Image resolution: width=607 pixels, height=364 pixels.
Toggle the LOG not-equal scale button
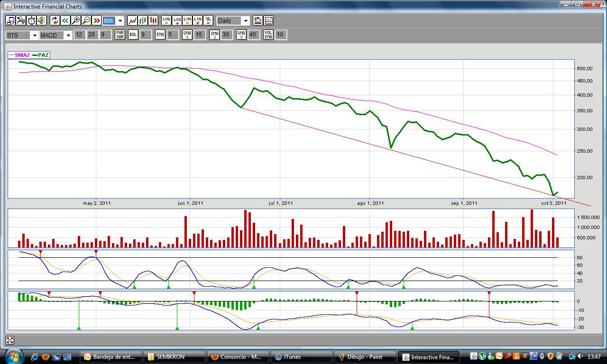tap(177, 20)
